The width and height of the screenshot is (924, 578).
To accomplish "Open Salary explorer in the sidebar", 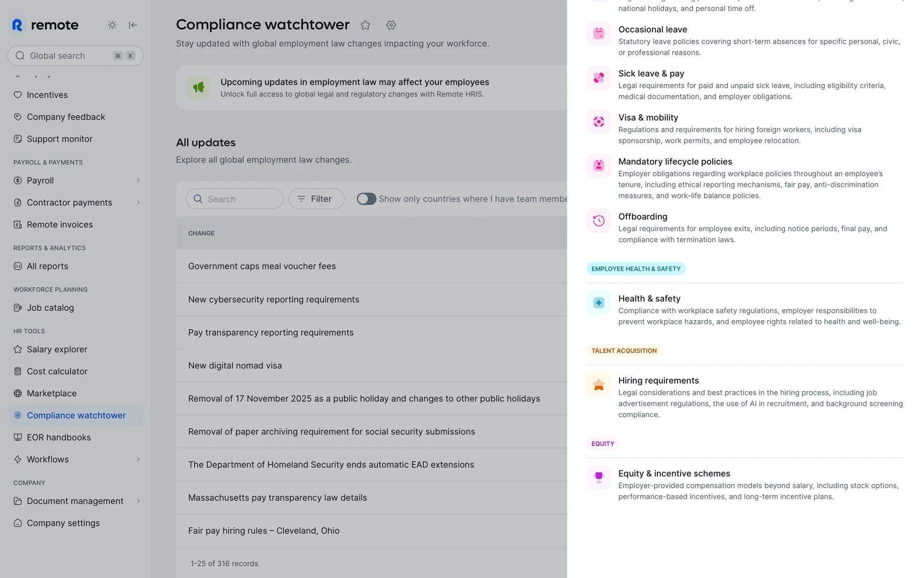I will pos(57,349).
